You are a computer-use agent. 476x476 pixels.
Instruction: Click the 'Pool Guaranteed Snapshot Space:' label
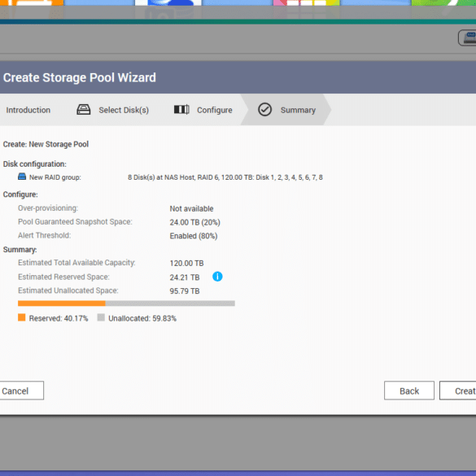point(76,222)
